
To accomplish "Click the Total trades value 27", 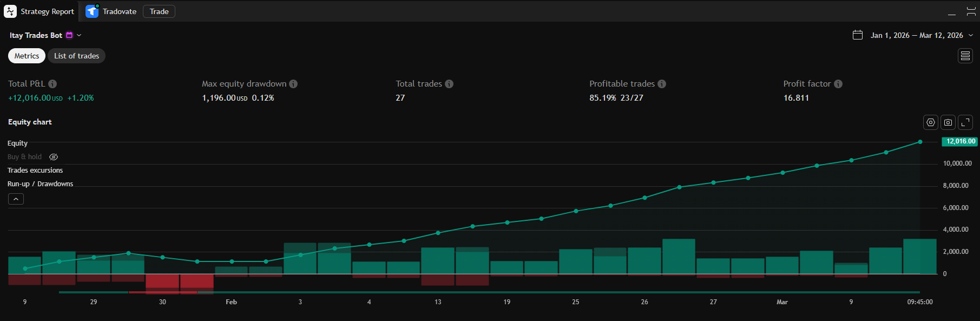I will [x=400, y=98].
